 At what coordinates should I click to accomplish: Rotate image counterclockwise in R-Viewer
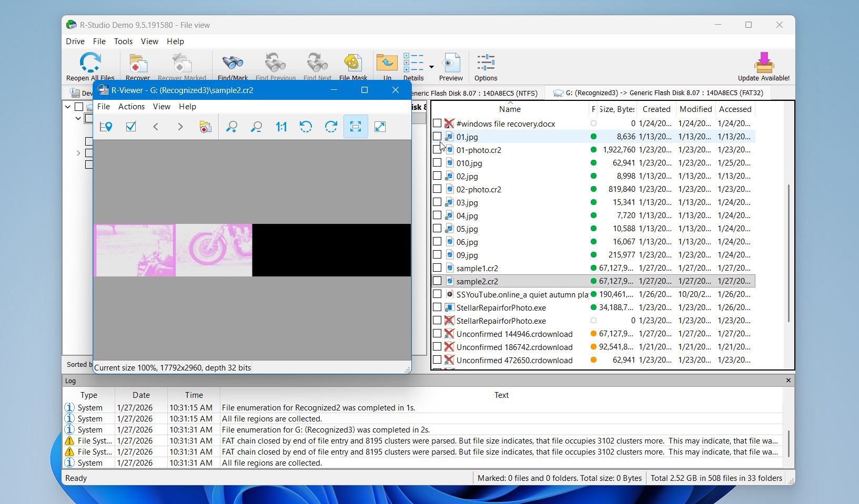coord(306,127)
